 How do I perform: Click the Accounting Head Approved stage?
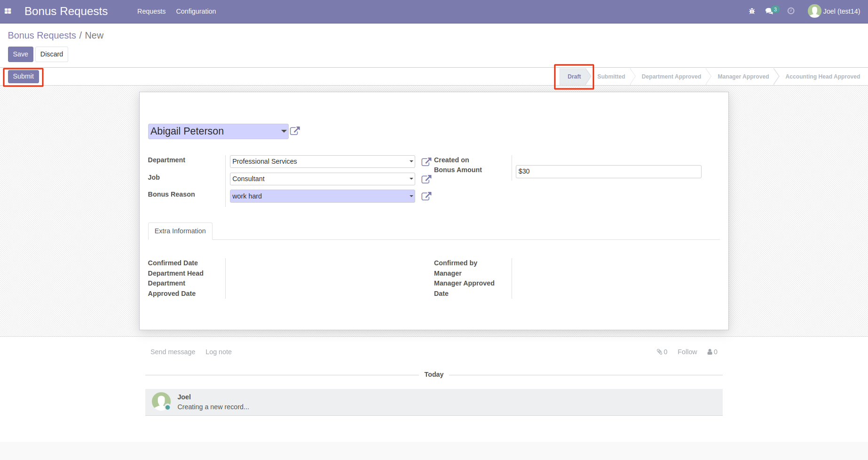pyautogui.click(x=822, y=77)
